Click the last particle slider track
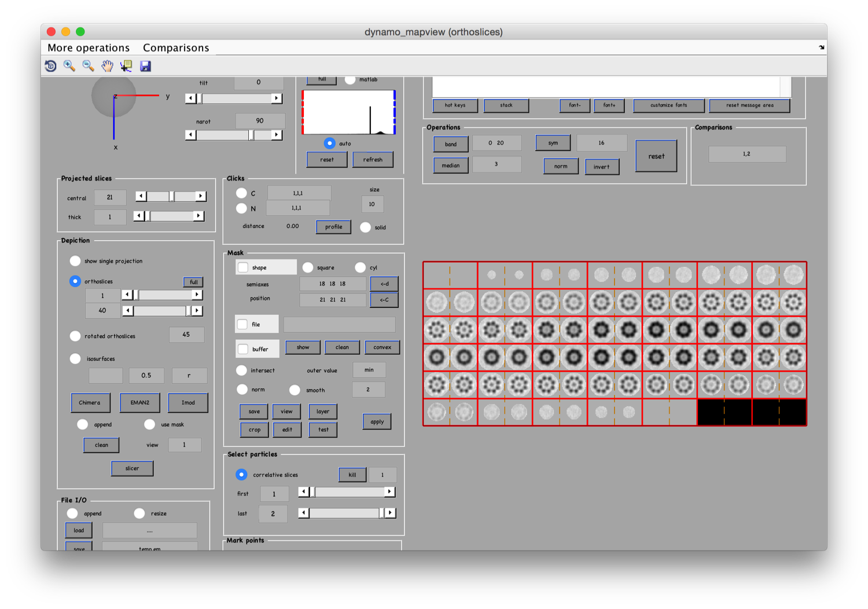 [x=347, y=513]
